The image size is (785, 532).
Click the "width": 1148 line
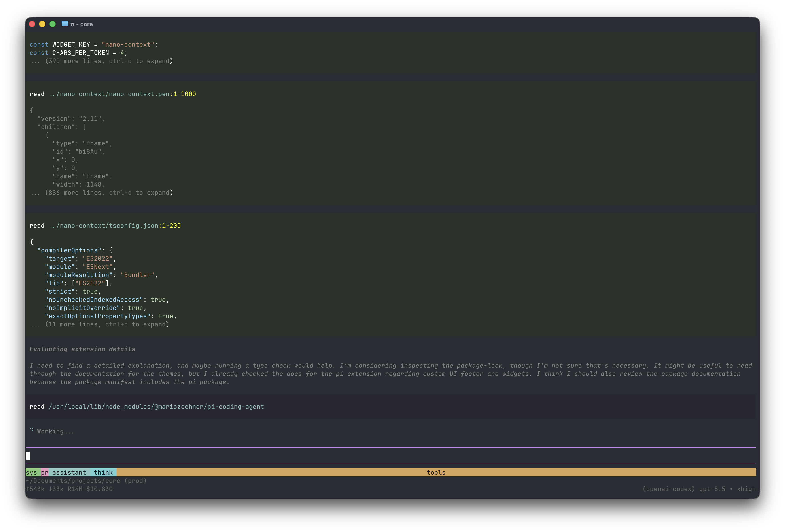tap(78, 185)
